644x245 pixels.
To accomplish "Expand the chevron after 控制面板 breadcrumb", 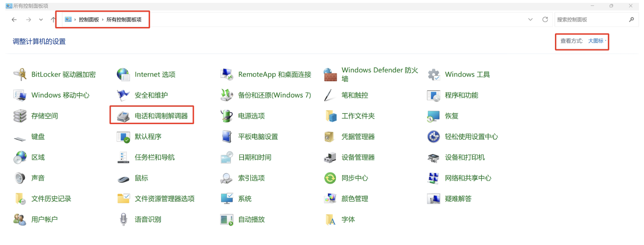I will [102, 20].
